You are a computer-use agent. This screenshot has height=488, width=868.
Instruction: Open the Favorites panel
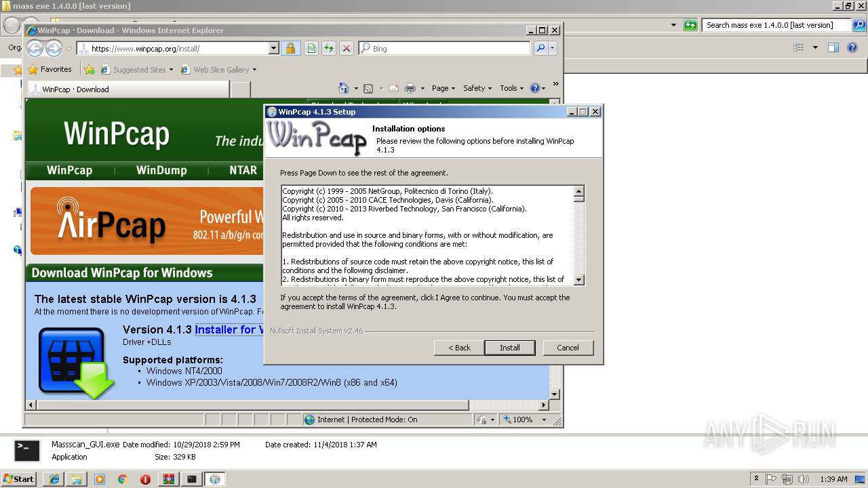point(50,69)
